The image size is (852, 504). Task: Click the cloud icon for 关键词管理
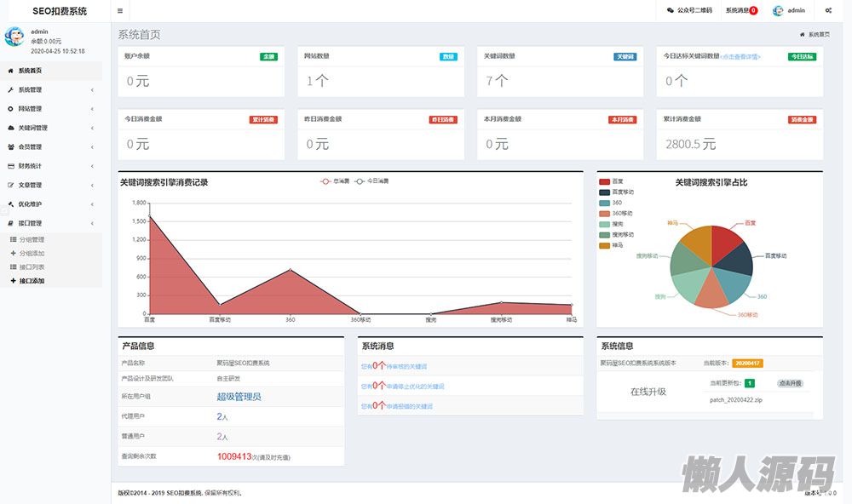point(10,128)
